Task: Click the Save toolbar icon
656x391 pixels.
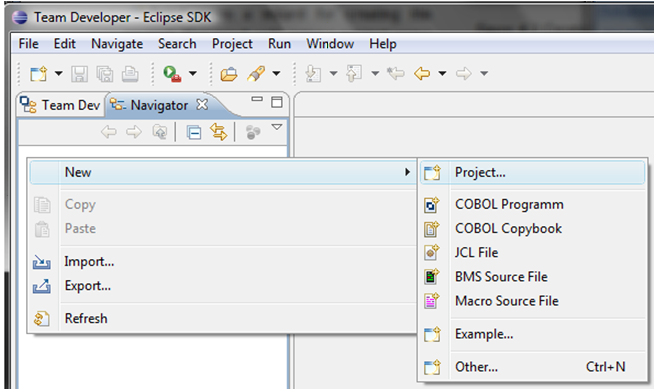Action: pyautogui.click(x=79, y=74)
